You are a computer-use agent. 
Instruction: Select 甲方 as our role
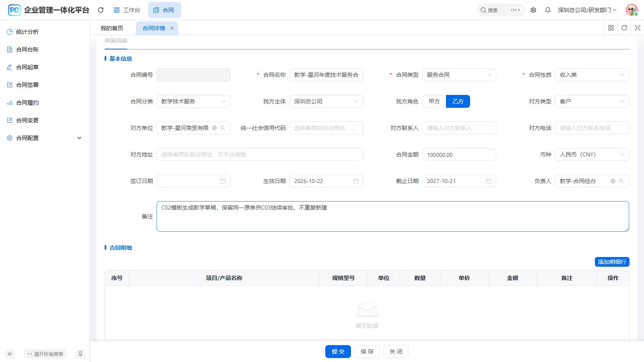[434, 101]
